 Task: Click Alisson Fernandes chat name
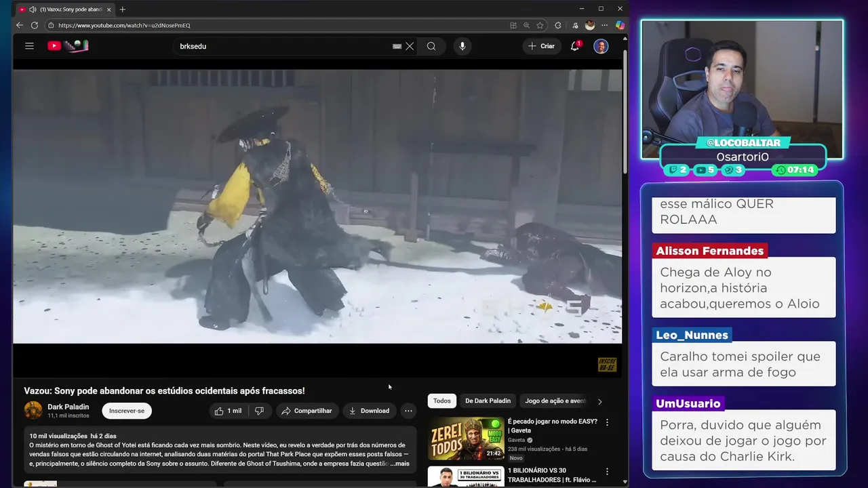(x=709, y=251)
